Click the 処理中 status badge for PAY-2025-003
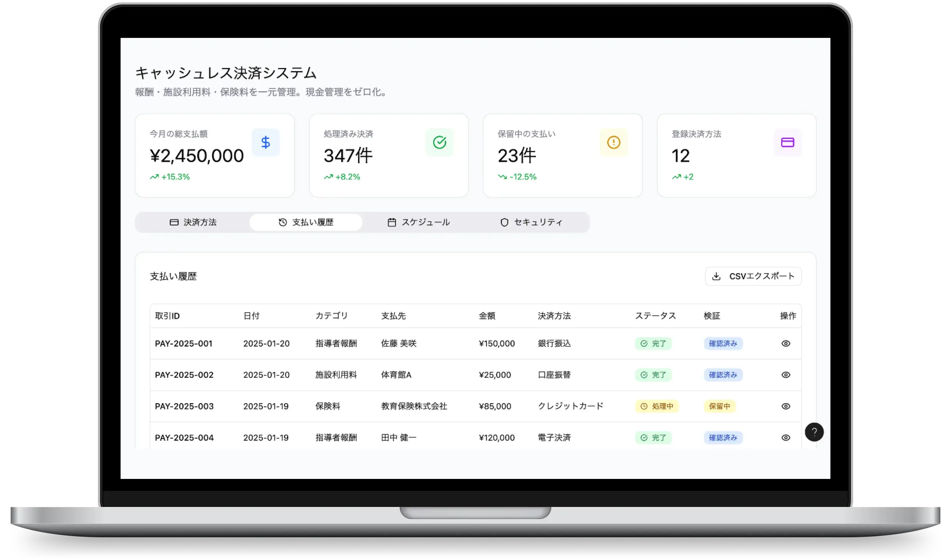The width and height of the screenshot is (951, 560). [x=657, y=406]
